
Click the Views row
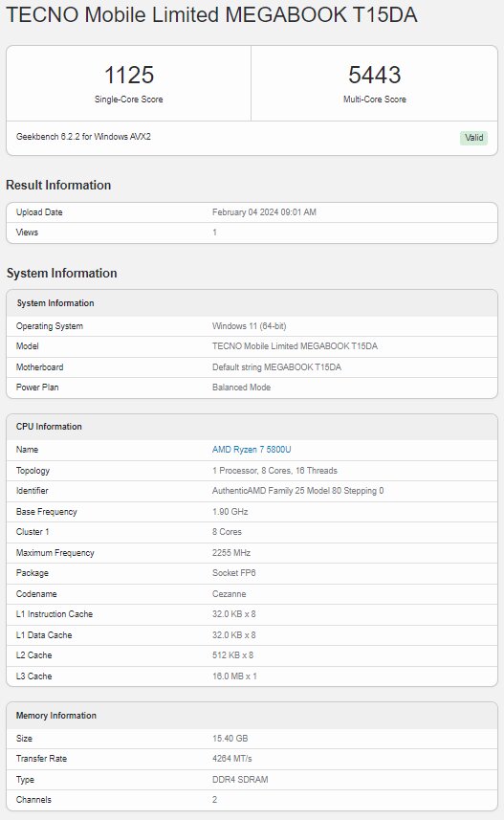coord(252,233)
